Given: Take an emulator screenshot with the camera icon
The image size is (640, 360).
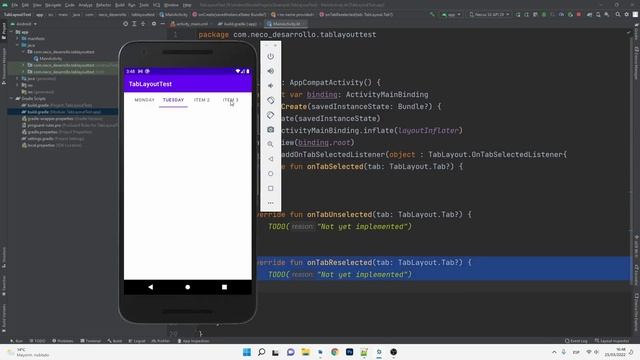Looking at the screenshot, I should [270, 130].
